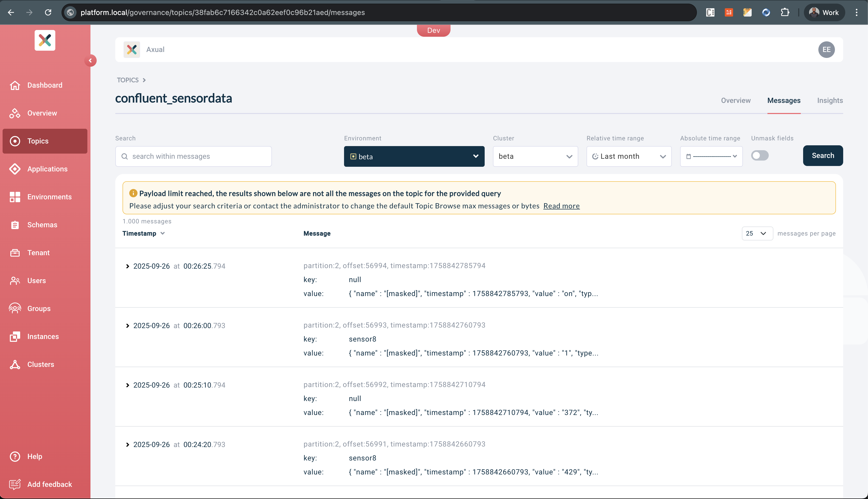The image size is (868, 499).
Task: Open the Overview tab for the topic
Action: [735, 100]
